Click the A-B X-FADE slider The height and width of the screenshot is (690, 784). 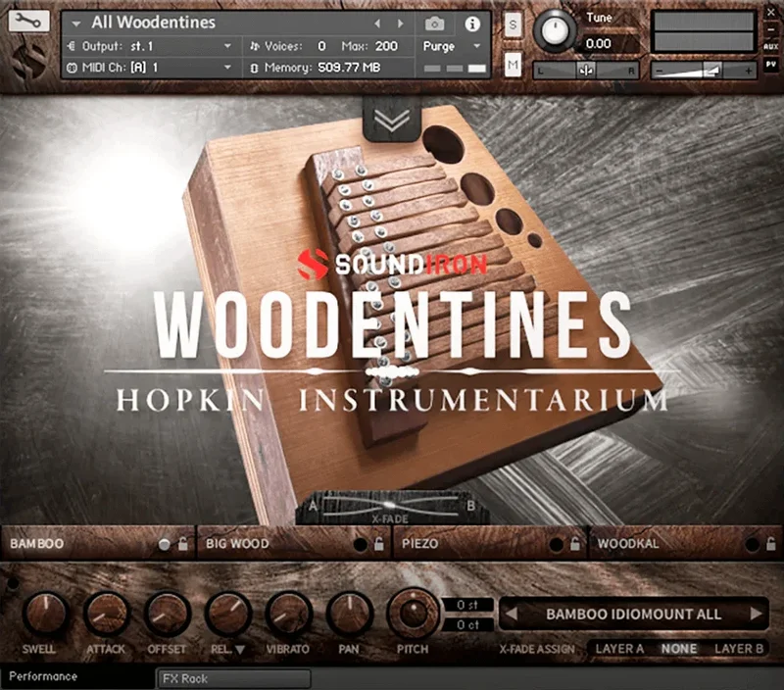point(390,506)
